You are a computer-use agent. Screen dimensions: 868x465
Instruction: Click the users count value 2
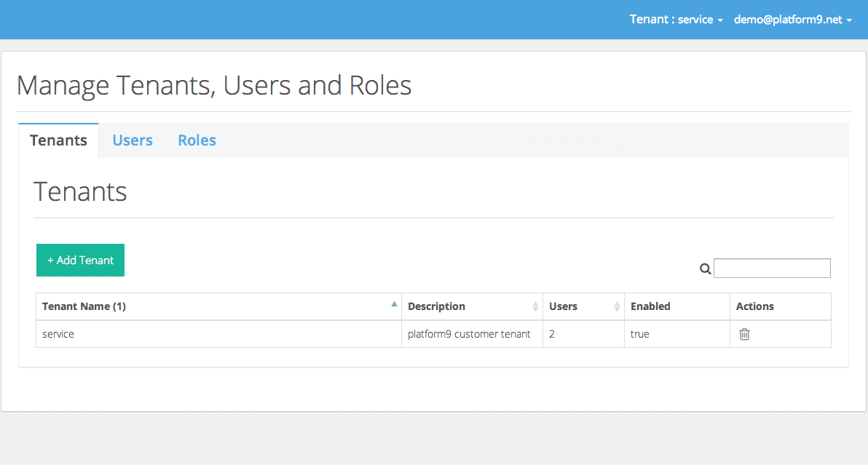pos(552,334)
